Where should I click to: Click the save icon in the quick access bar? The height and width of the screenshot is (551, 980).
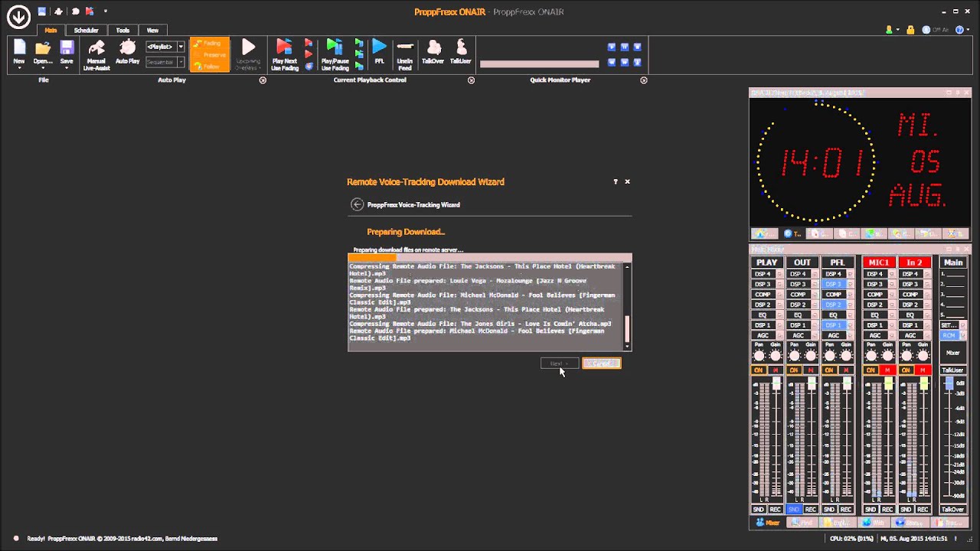click(x=42, y=11)
